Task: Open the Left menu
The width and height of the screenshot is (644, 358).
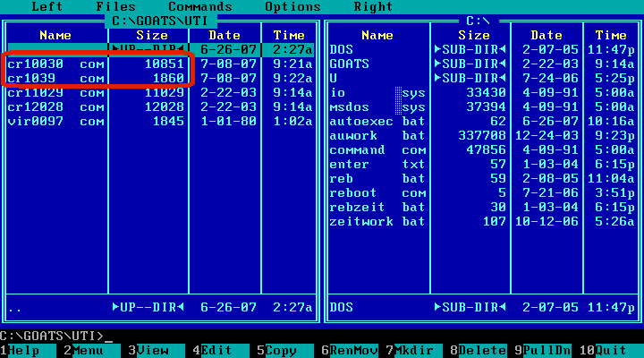Action: point(47,6)
